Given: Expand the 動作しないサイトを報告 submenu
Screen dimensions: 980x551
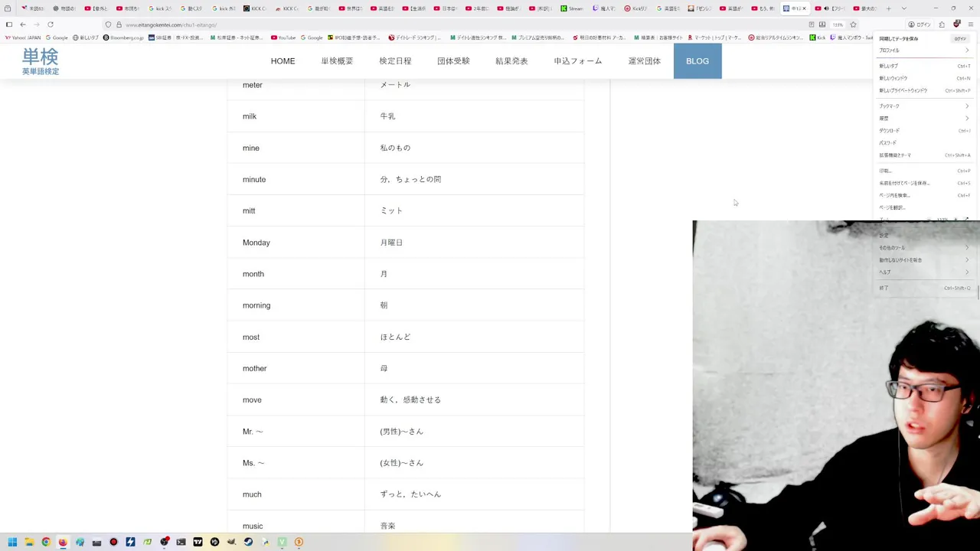Looking at the screenshot, I should [x=923, y=260].
